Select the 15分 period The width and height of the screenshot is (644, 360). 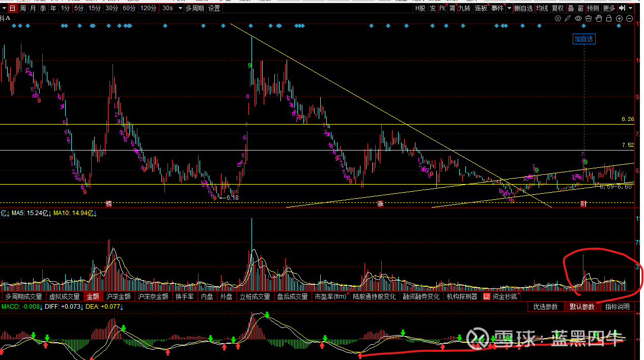[94, 8]
